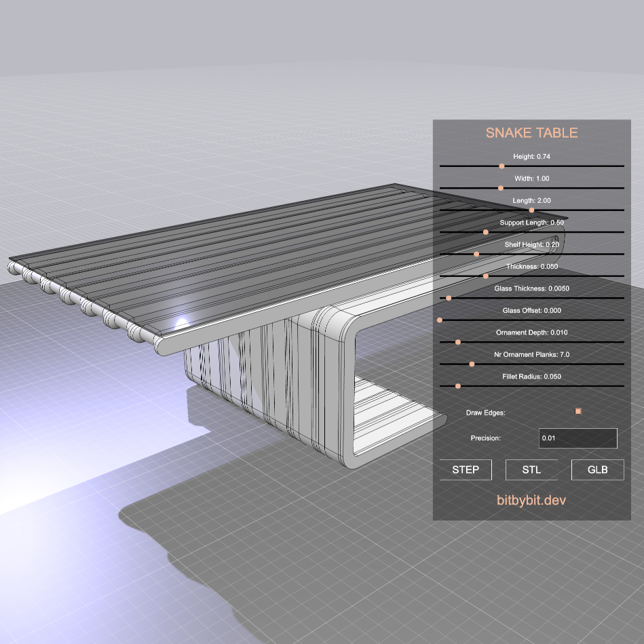The height and width of the screenshot is (644, 644).
Task: Click the Glass Offset slider handle
Action: coord(439,320)
